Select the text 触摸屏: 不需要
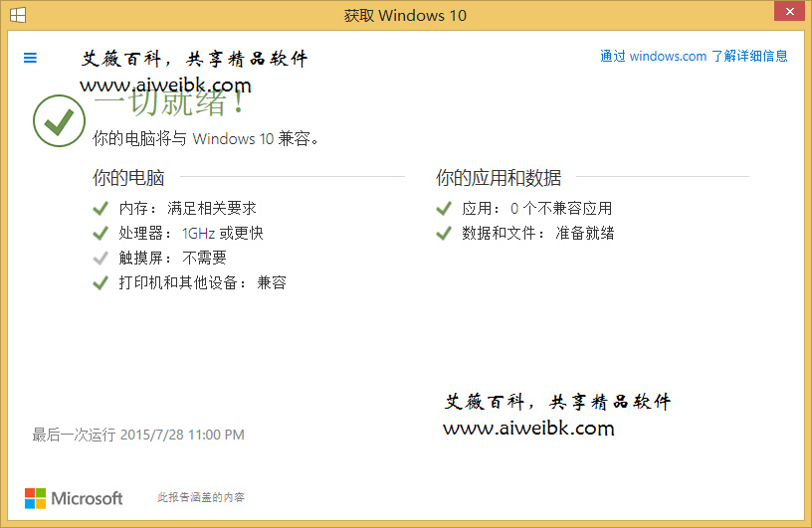812x528 pixels. [172, 258]
